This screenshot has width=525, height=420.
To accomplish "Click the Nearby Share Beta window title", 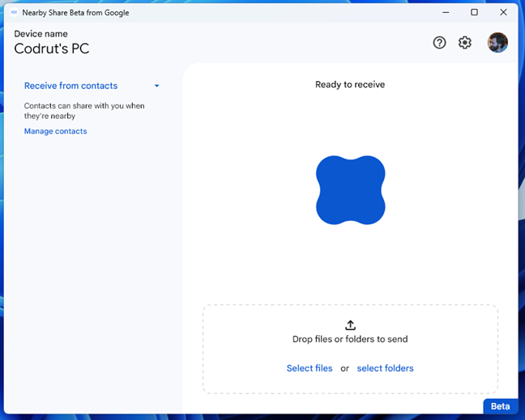I will coord(75,12).
